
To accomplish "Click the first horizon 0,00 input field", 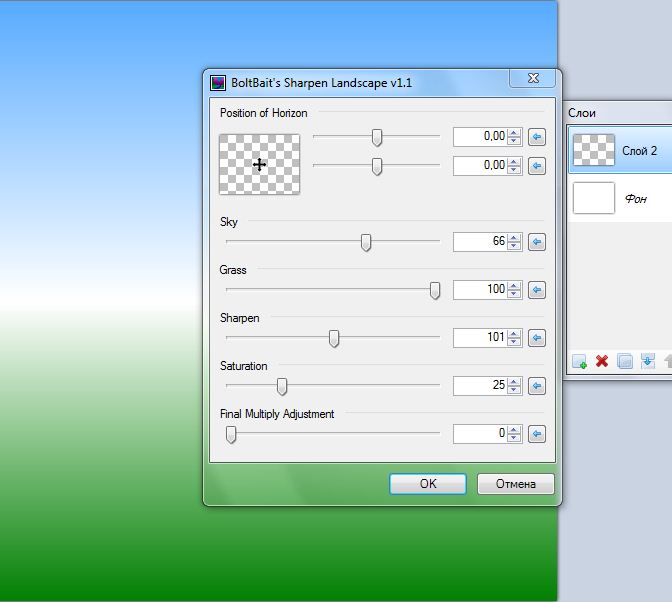I will (480, 137).
